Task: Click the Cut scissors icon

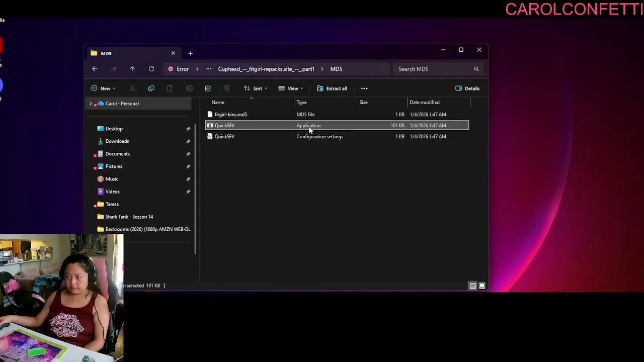Action: pos(132,88)
